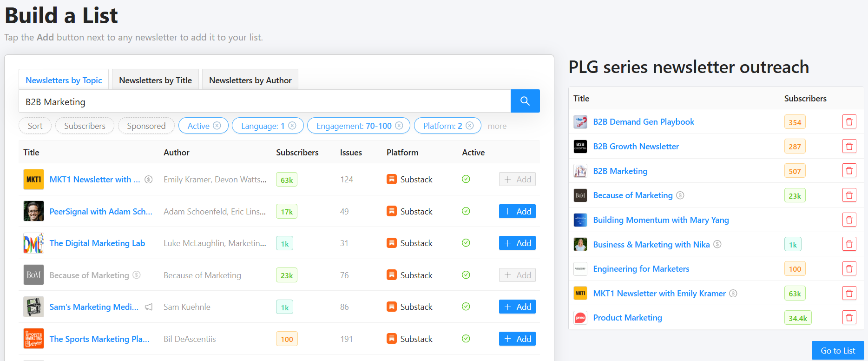Image resolution: width=868 pixels, height=361 pixels.
Task: Click the Subscribers column header in results
Action: click(x=297, y=153)
